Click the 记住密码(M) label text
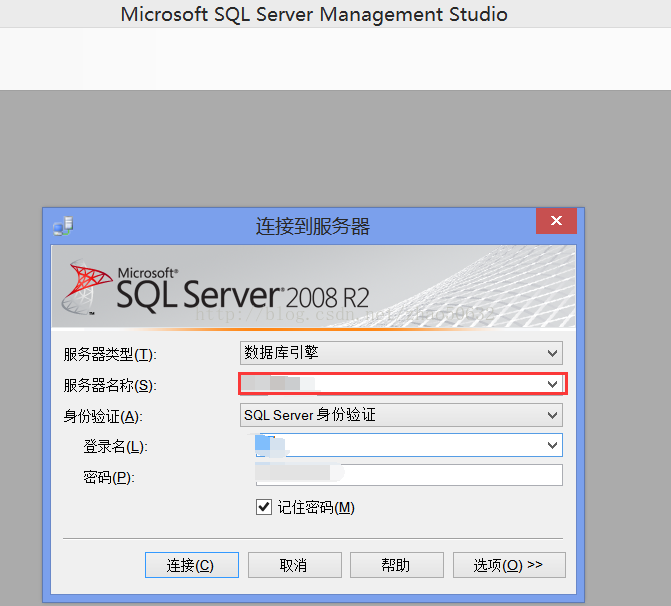This screenshot has width=671, height=606. coord(316,508)
